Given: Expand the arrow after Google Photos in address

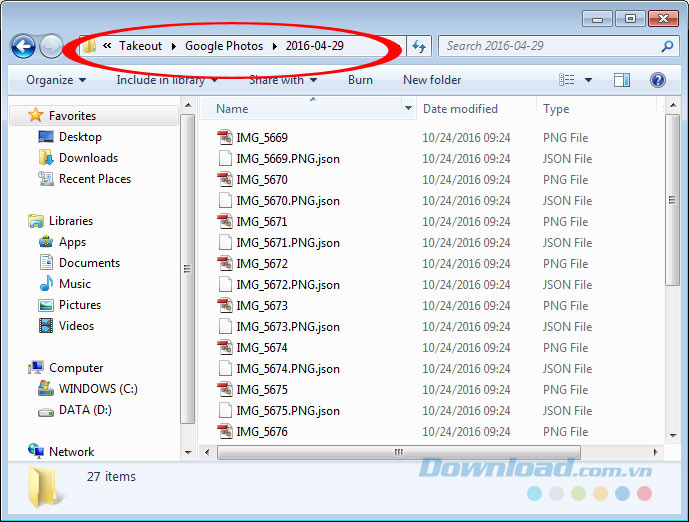Looking at the screenshot, I should [275, 46].
